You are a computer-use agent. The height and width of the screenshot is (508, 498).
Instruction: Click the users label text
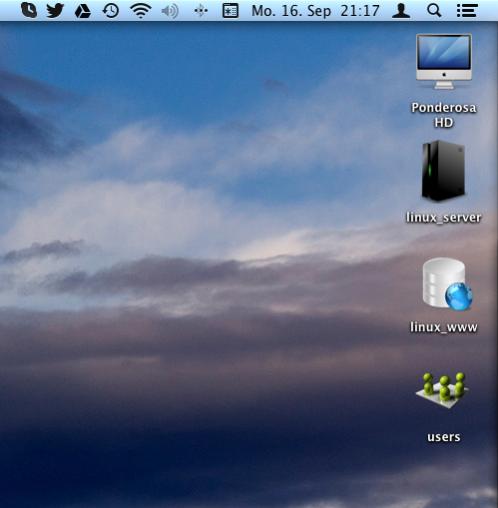point(444,437)
